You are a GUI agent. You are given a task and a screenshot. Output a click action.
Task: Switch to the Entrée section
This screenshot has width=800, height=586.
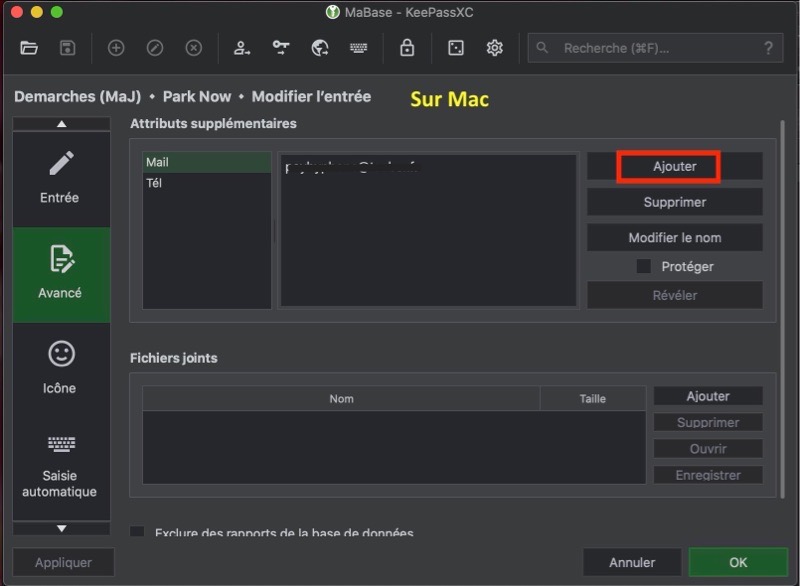pyautogui.click(x=61, y=178)
